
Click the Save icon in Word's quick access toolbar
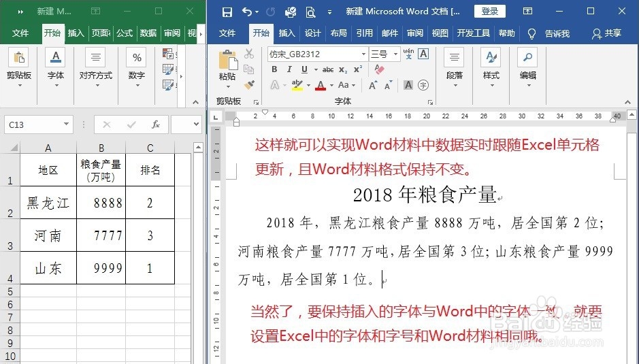[x=227, y=12]
